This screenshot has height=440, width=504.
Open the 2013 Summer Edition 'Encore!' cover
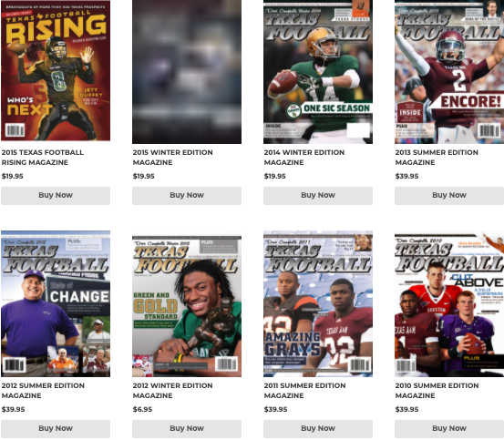click(x=449, y=72)
